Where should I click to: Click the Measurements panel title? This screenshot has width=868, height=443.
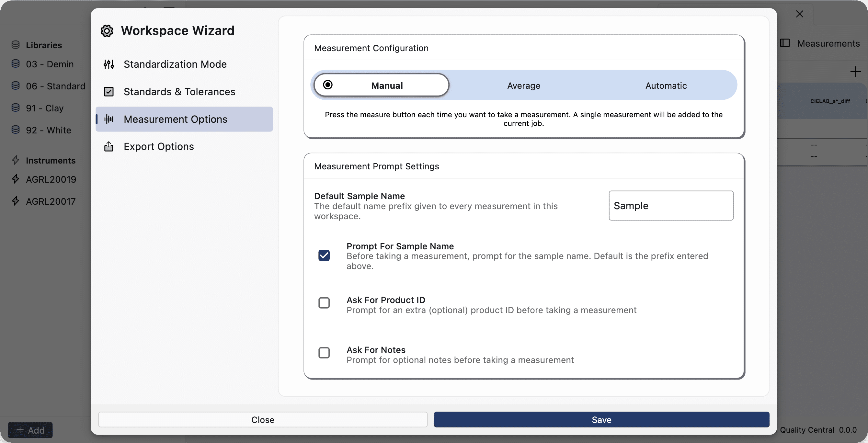pyautogui.click(x=828, y=43)
